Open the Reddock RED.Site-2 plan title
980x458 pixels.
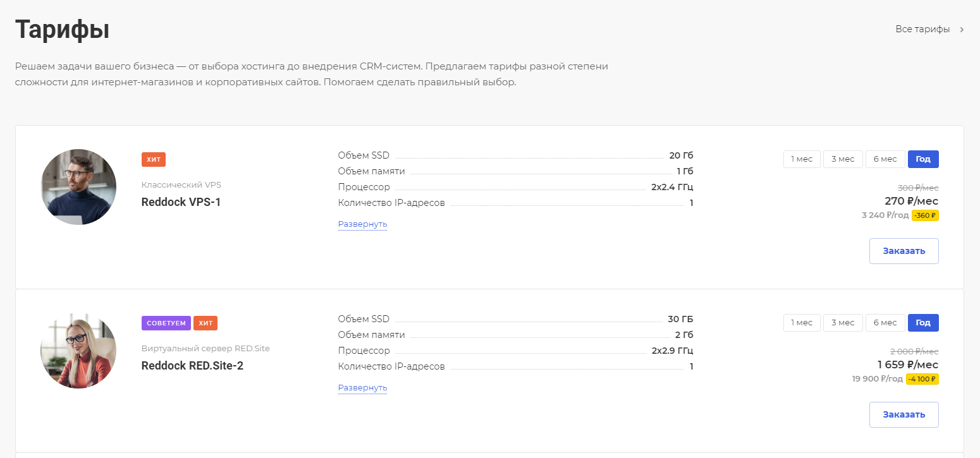[192, 366]
